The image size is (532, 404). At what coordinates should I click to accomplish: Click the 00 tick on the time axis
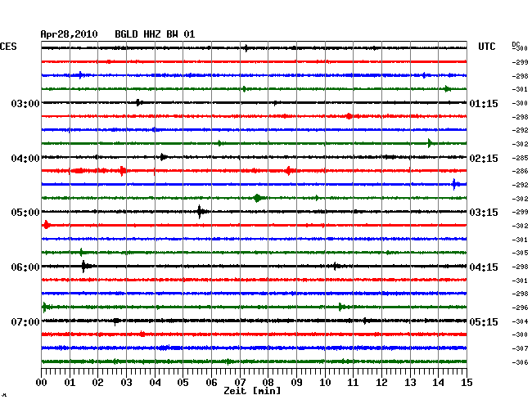pos(42,382)
